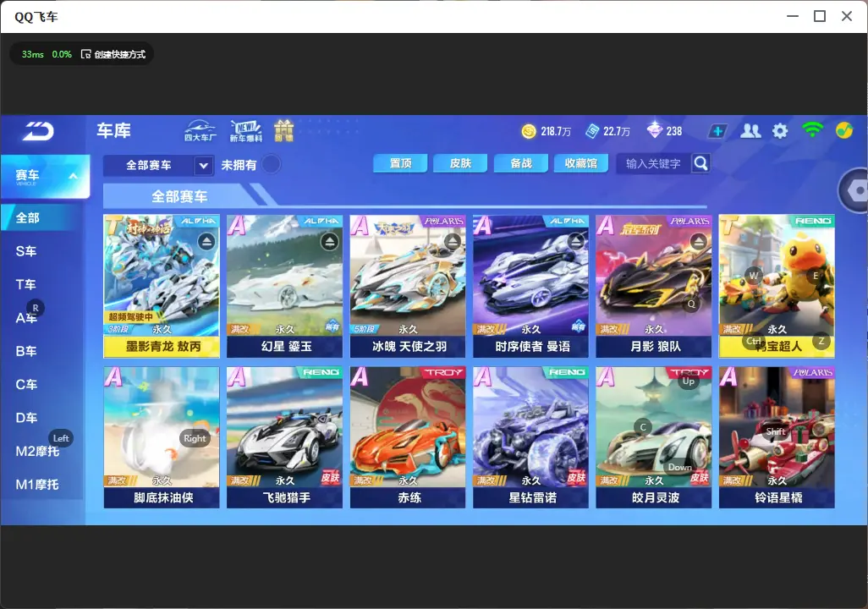
Task: Click the blue coupon currency icon
Action: pos(592,131)
